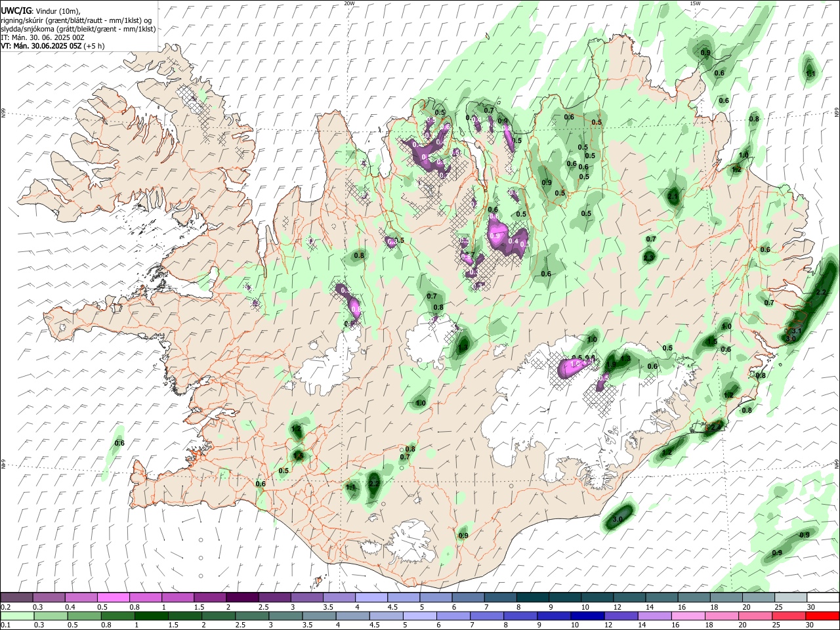Click the "VT: Mán. 30.06.2025 05Z (+5 h)" line
Screen dimensions: 840x630
click(52, 46)
